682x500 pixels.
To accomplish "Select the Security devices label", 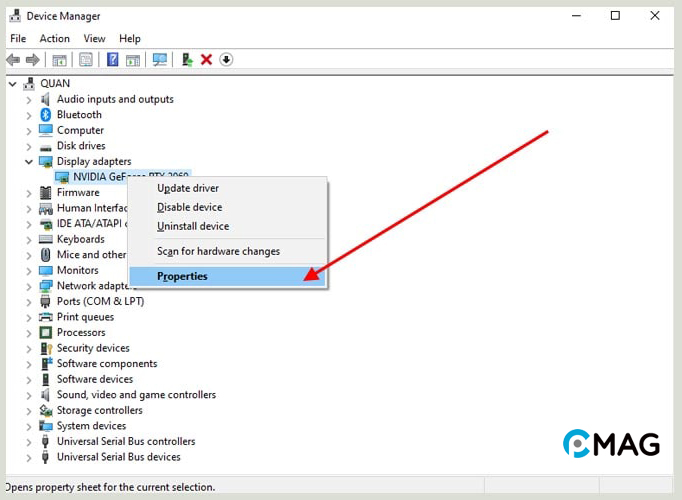I will pyautogui.click(x=93, y=348).
